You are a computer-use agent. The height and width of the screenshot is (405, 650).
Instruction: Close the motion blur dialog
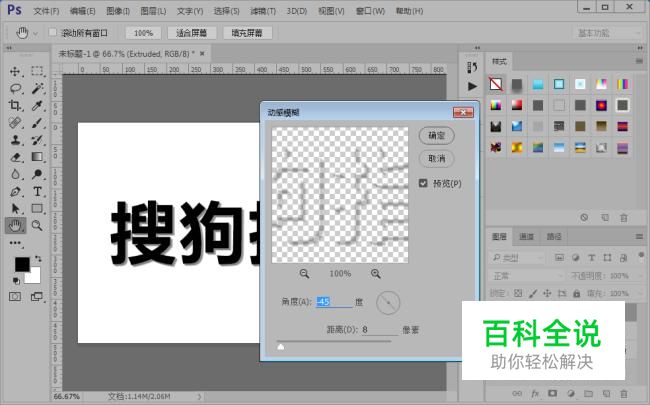[463, 112]
